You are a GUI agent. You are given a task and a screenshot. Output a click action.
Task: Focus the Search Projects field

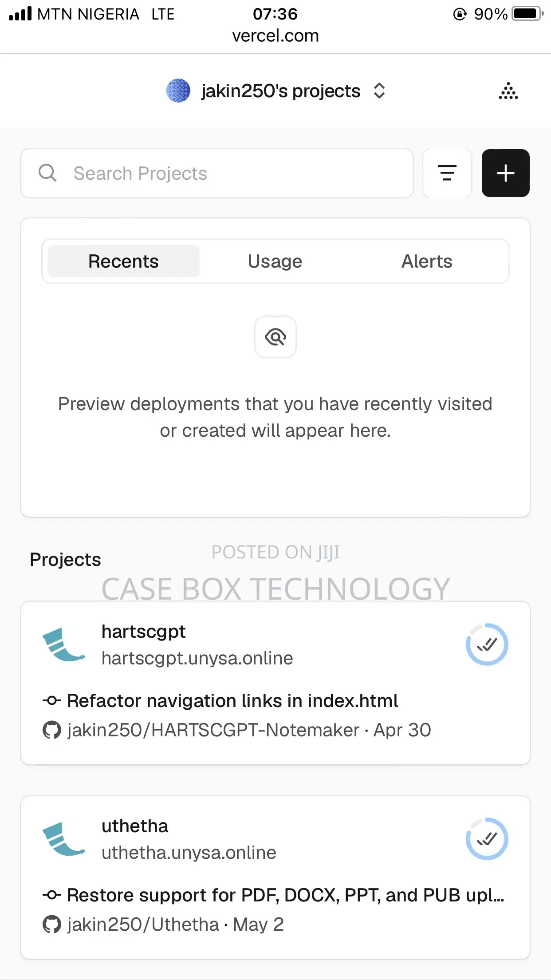pos(217,173)
